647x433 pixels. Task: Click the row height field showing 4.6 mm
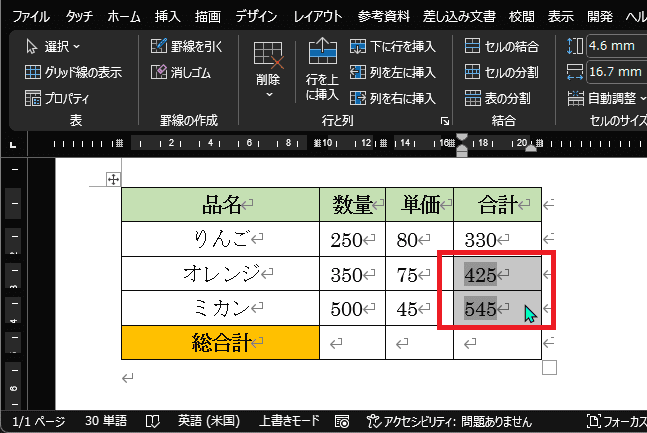pyautogui.click(x=616, y=45)
